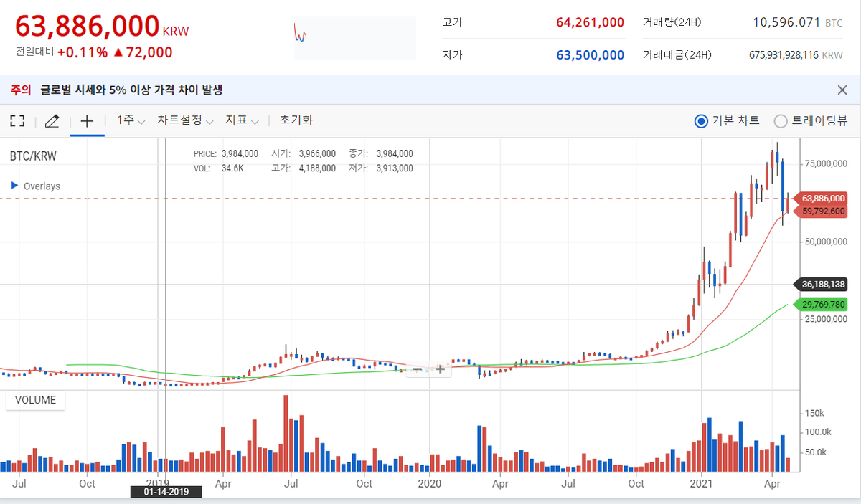Click the red current price tag 63,886,000
This screenshot has height=504, width=861.
pyautogui.click(x=822, y=198)
